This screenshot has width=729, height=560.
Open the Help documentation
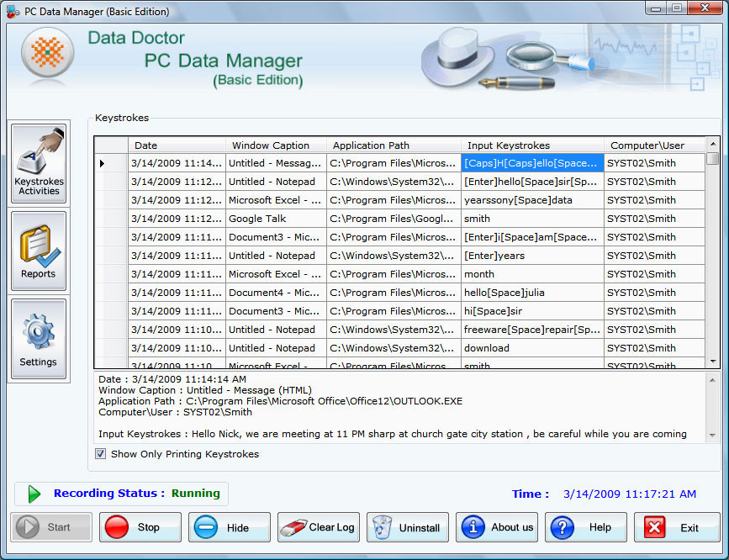click(x=585, y=527)
